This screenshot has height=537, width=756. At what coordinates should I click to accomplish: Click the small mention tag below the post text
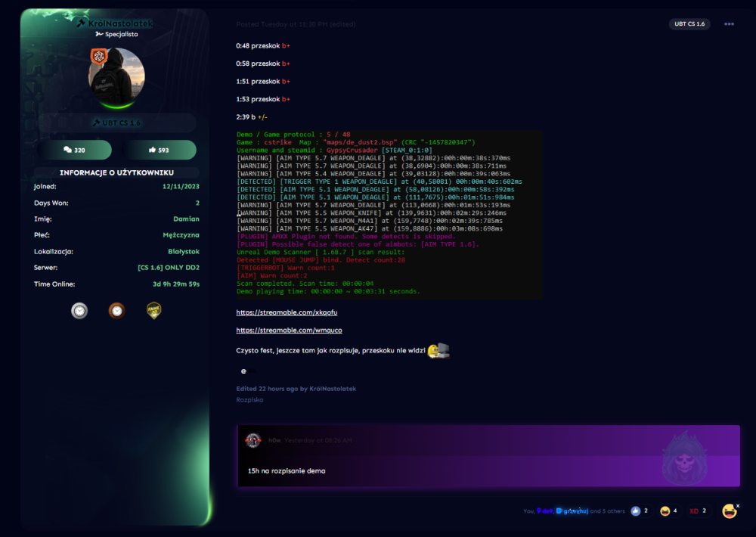pos(247,371)
